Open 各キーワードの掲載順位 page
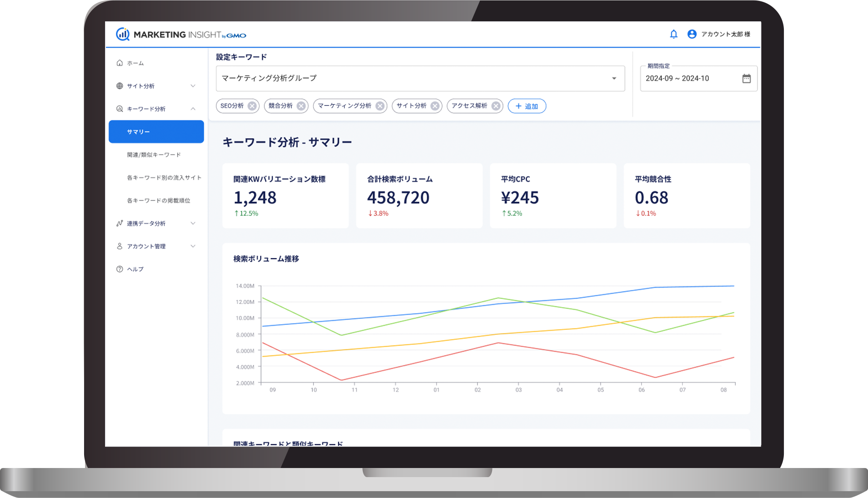868x498 pixels. pos(158,200)
